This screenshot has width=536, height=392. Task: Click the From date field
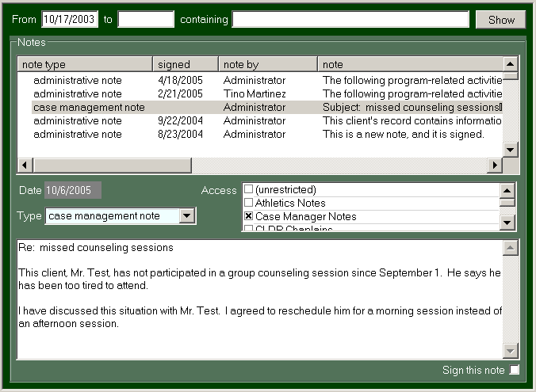click(70, 19)
